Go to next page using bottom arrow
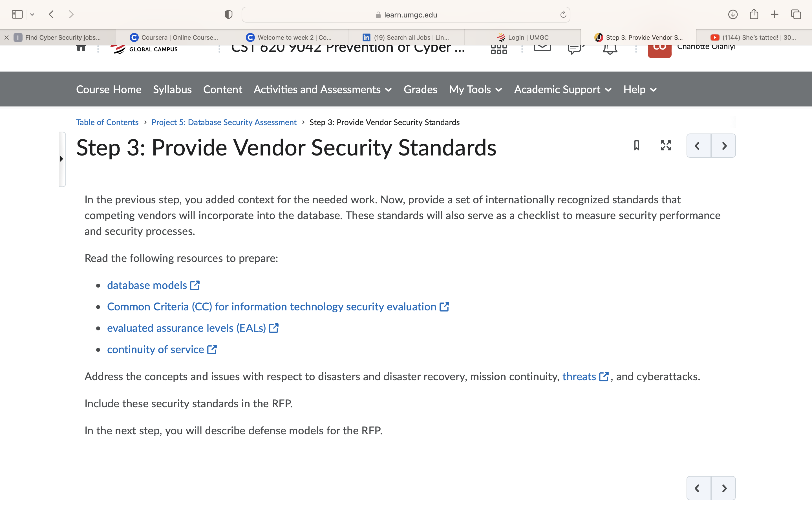Viewport: 812px width, 507px height. (x=723, y=488)
